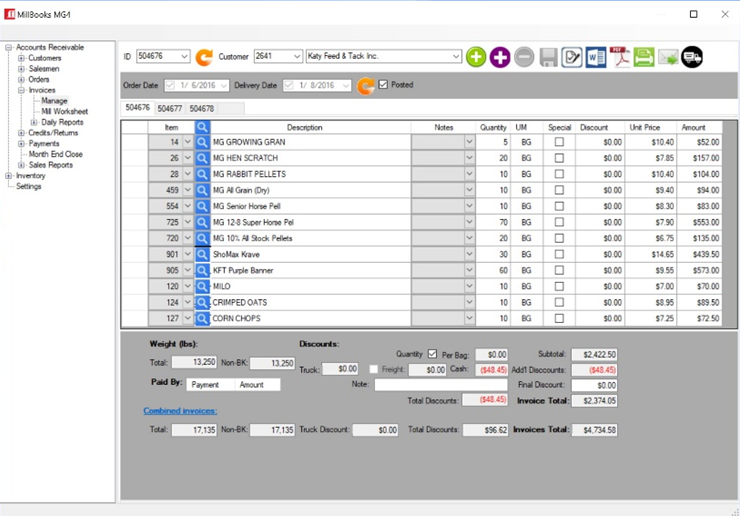Click search icon for CRIMPED OATS row
This screenshot has height=516, width=740.
[202, 303]
